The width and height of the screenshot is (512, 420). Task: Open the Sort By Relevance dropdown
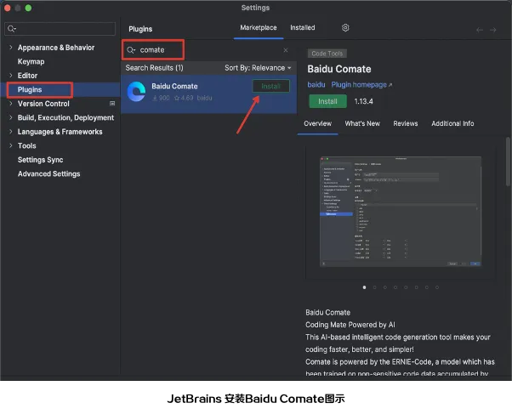(258, 68)
